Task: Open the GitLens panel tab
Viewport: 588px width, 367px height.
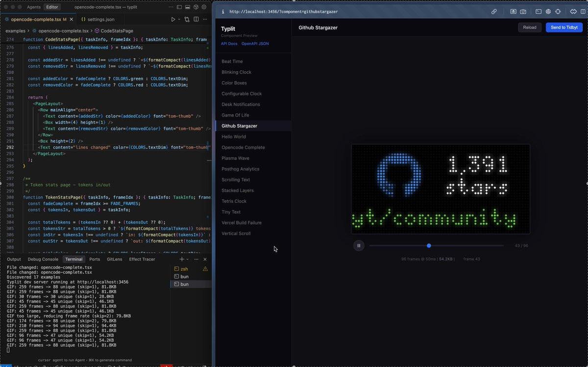Action: (114, 259)
